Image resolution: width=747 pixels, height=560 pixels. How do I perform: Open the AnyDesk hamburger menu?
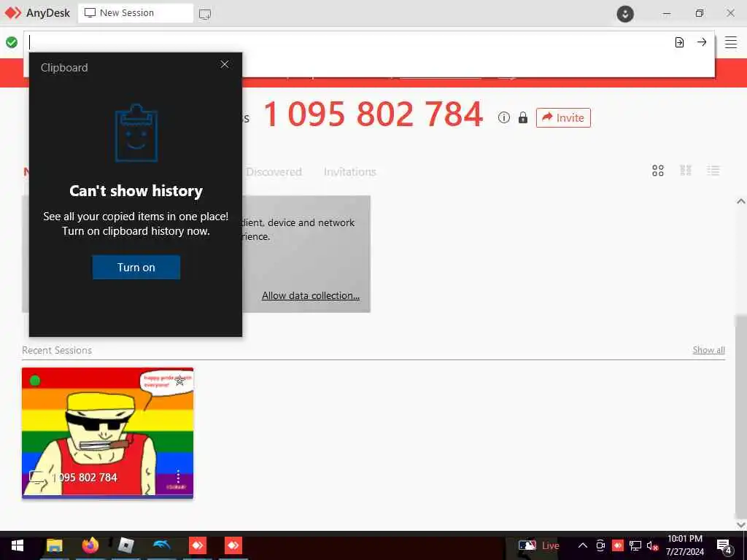point(731,42)
